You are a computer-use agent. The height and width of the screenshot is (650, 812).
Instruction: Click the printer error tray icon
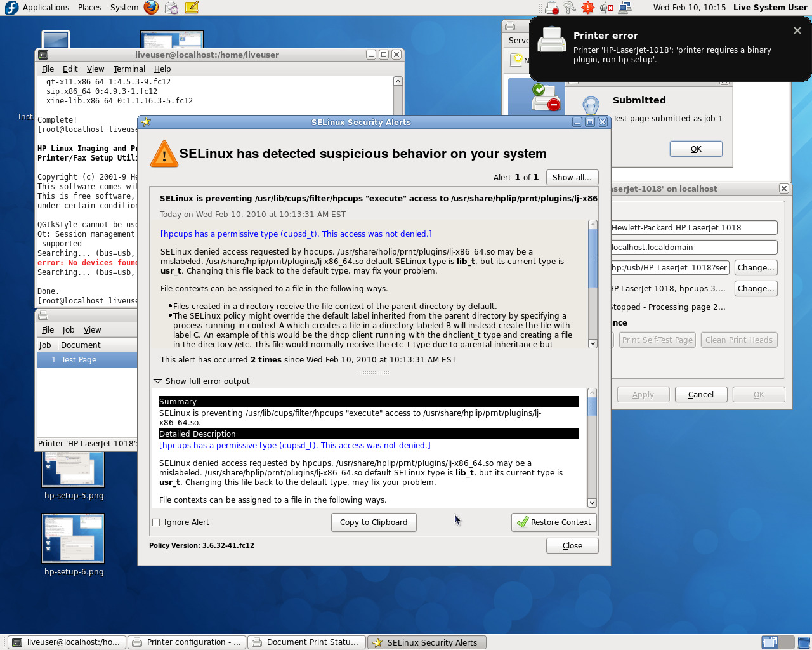click(551, 8)
